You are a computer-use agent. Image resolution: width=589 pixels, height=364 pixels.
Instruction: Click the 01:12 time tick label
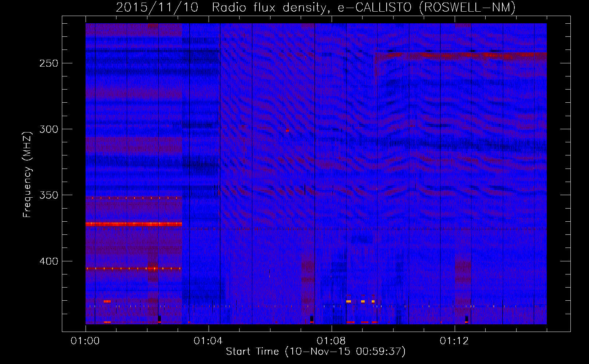454,341
